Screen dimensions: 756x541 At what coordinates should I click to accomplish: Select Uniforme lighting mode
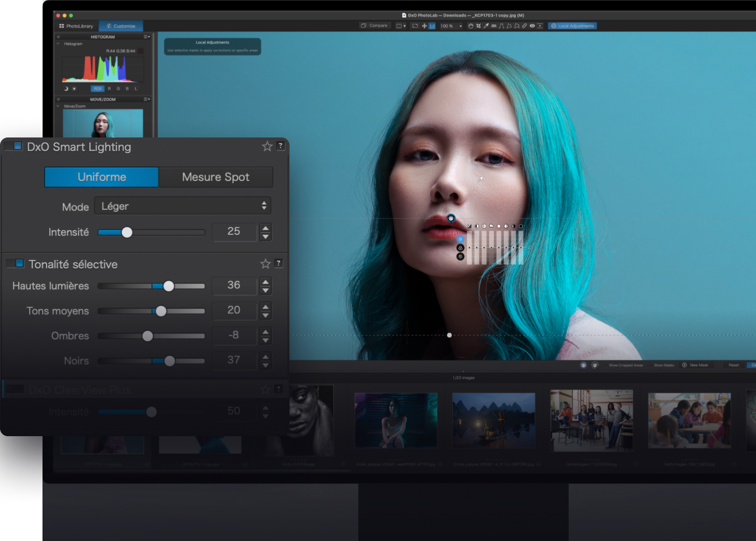pos(102,177)
